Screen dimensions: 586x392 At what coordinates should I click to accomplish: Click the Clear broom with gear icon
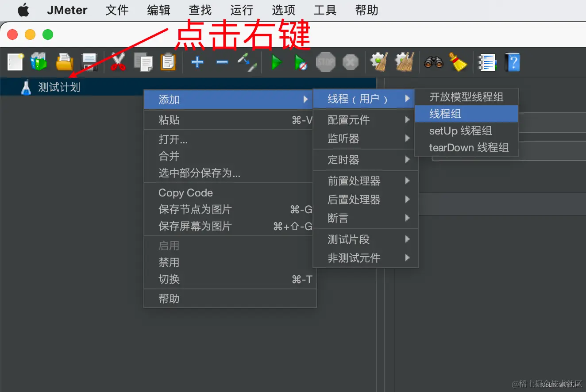(379, 62)
